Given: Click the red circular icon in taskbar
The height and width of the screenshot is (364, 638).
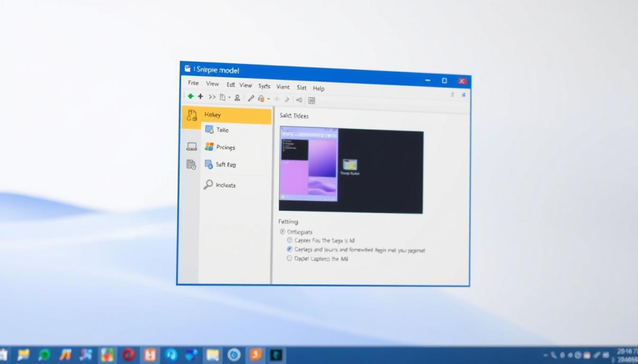Looking at the screenshot, I should 128,355.
